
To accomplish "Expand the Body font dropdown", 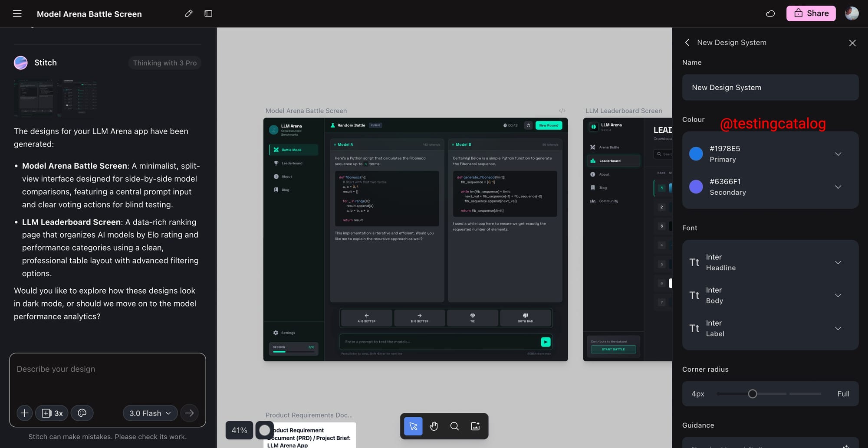I will click(838, 295).
